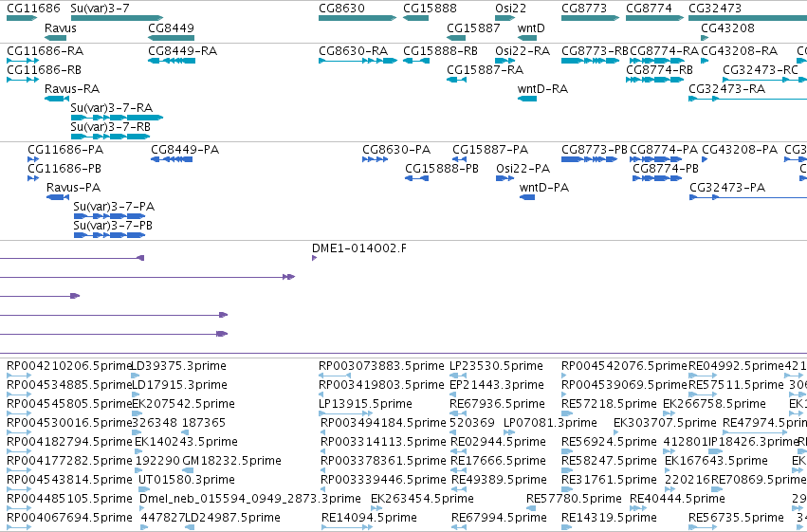
Task: Select the CG32473-RA transcript label
Action: [726, 89]
